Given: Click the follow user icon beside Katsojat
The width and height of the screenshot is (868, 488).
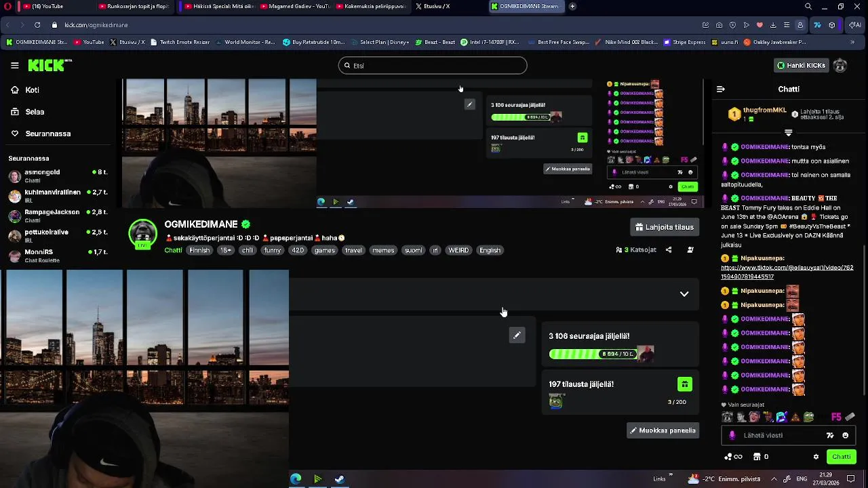Looking at the screenshot, I should coord(690,249).
